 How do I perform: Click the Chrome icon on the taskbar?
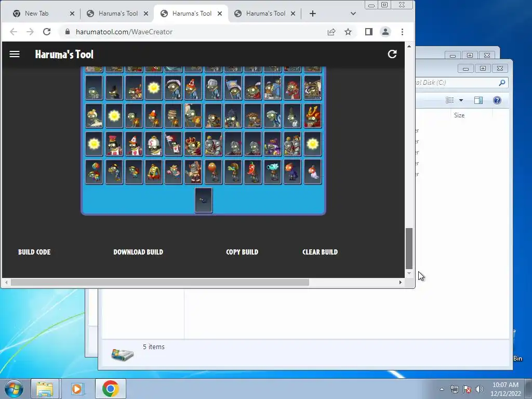pyautogui.click(x=111, y=389)
